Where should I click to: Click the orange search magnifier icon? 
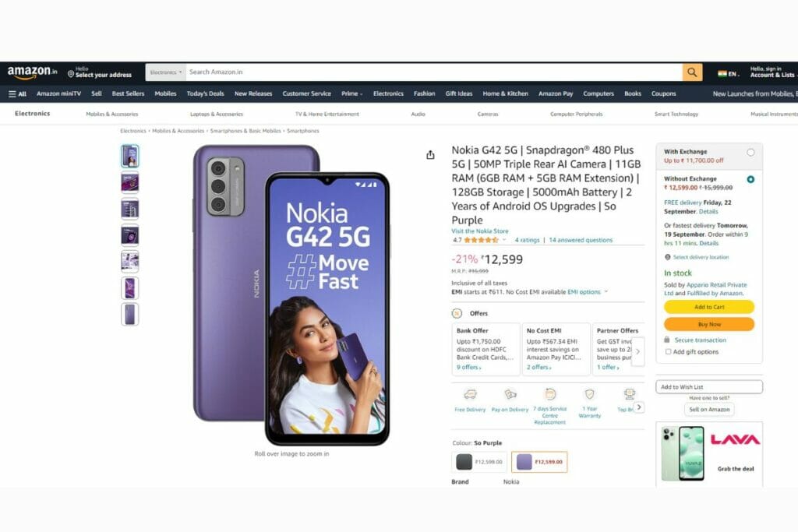tap(692, 72)
